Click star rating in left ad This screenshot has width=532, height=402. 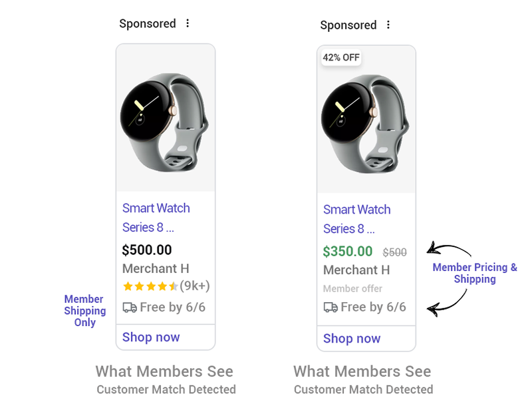pyautogui.click(x=150, y=286)
